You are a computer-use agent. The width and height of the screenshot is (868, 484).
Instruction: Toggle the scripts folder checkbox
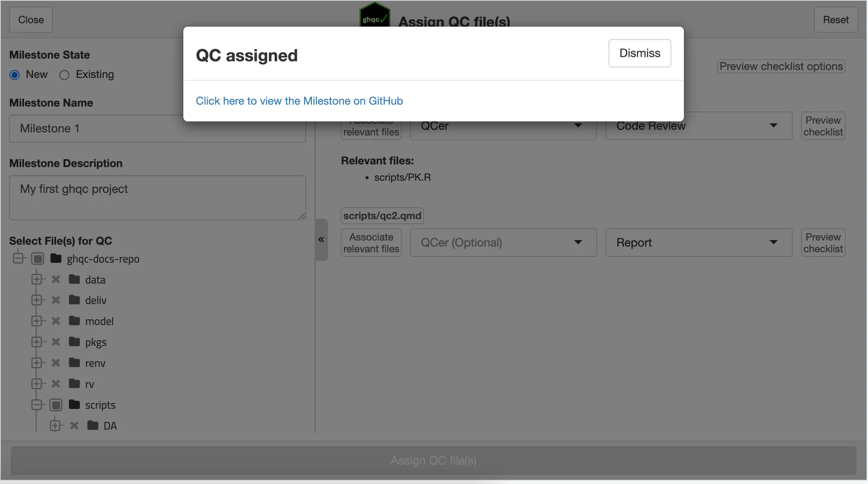pos(56,405)
